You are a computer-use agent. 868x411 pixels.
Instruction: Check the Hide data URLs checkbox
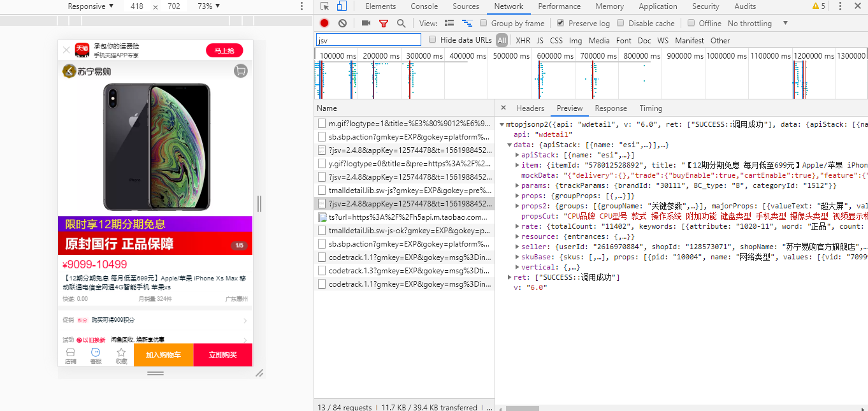(x=433, y=40)
